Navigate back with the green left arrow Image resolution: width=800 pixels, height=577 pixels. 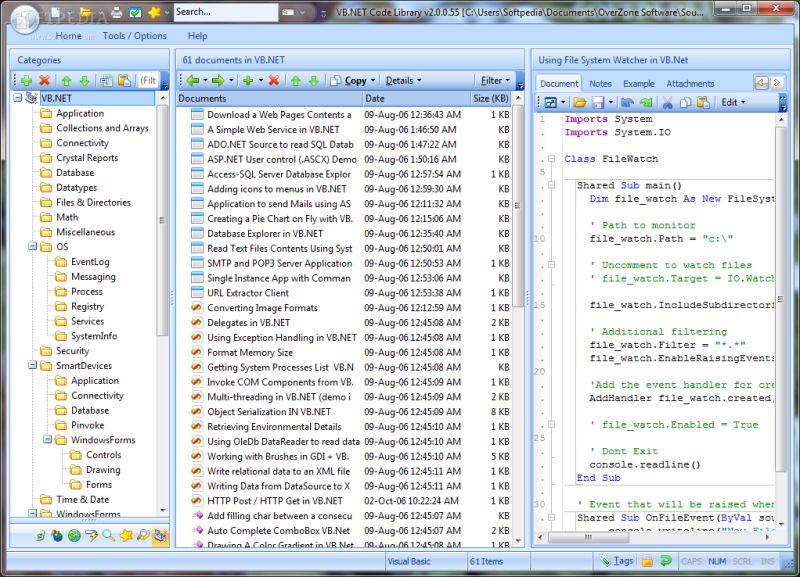point(190,79)
